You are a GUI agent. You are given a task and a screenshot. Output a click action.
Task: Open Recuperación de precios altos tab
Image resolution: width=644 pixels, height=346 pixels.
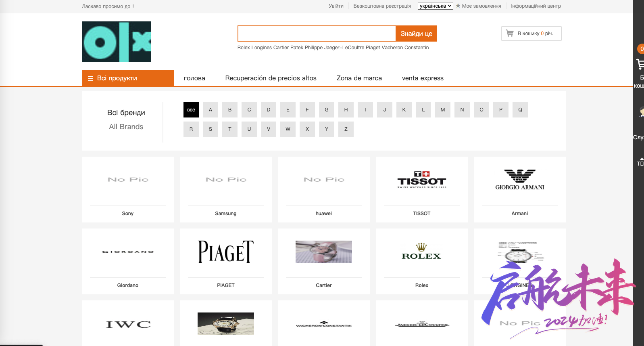click(x=271, y=78)
